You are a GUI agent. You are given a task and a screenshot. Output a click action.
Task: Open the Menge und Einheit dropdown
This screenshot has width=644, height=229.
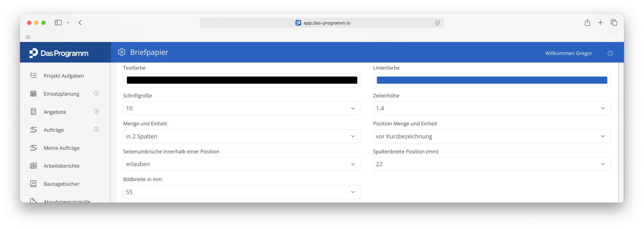(242, 136)
